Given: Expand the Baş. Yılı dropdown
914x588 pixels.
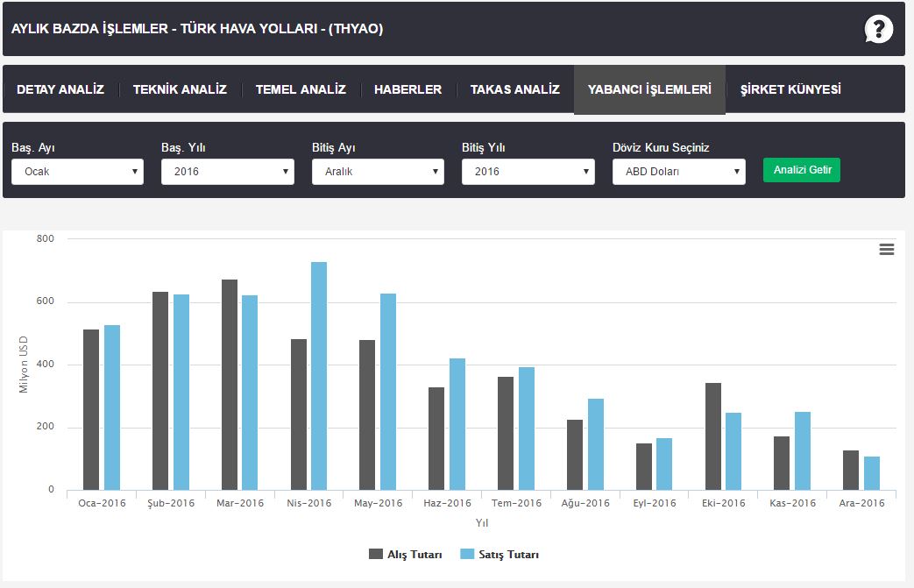Looking at the screenshot, I should click(x=227, y=172).
